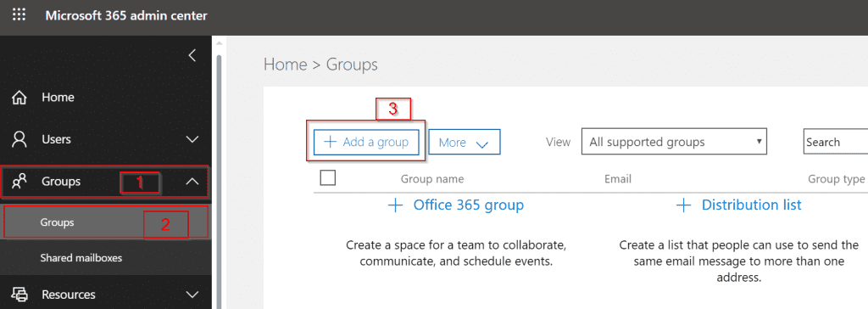
Task: Click the plus icon beside Office 365 group
Action: [395, 205]
